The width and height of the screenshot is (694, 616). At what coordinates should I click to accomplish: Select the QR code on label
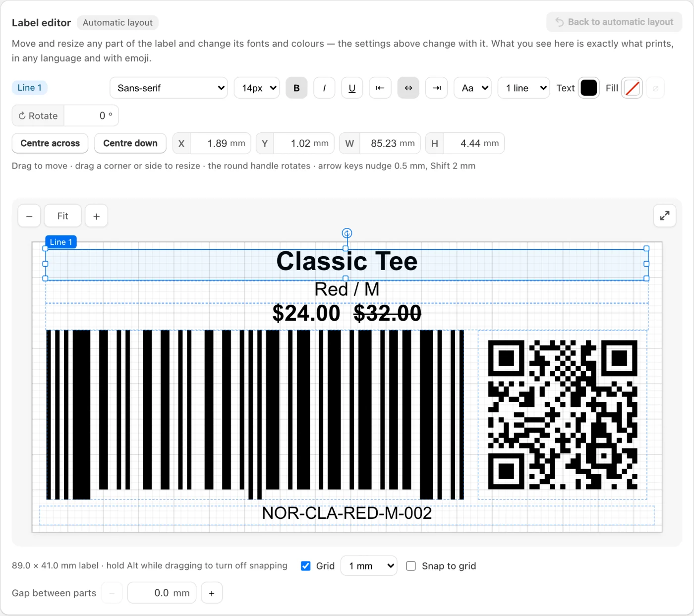click(563, 415)
